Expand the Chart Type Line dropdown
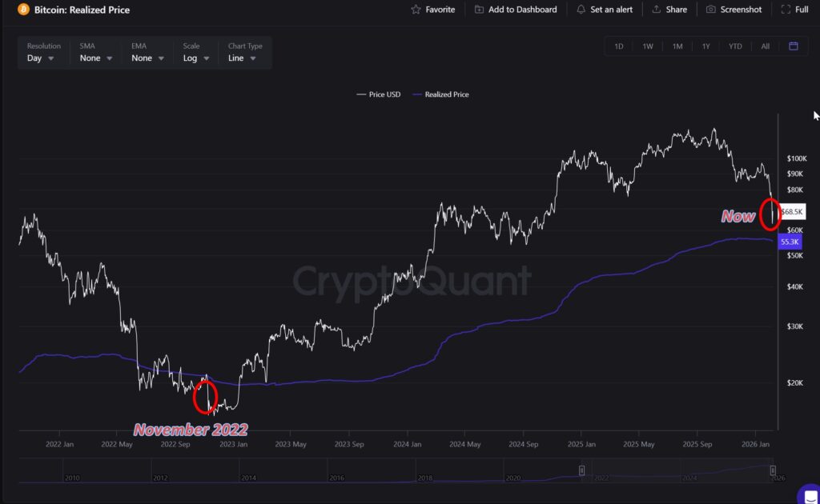Image resolution: width=820 pixels, height=504 pixels. (x=242, y=58)
